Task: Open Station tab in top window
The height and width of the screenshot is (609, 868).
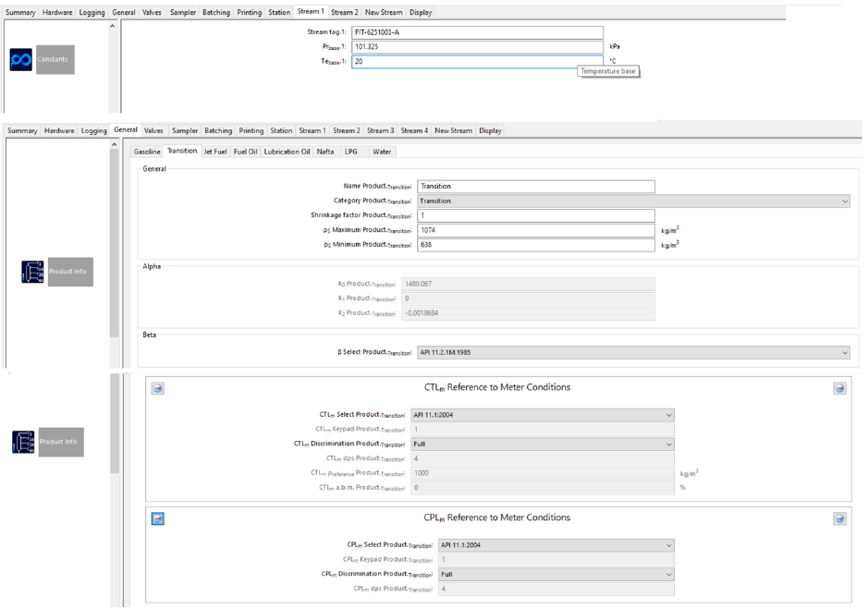Action: (279, 12)
